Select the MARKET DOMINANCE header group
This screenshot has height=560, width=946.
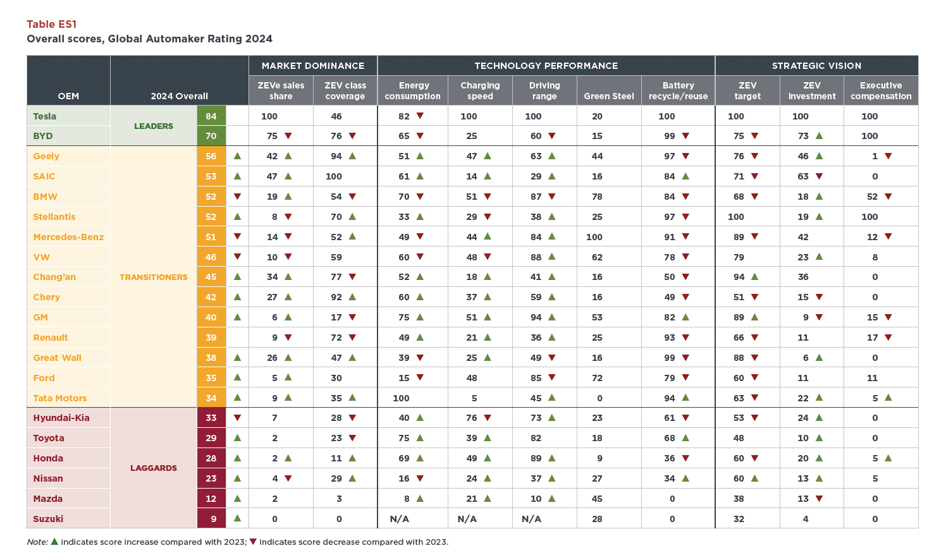pyautogui.click(x=313, y=66)
